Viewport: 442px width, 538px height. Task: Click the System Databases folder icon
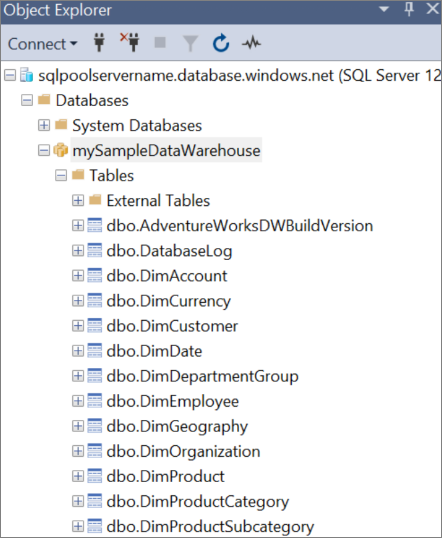pyautogui.click(x=61, y=125)
